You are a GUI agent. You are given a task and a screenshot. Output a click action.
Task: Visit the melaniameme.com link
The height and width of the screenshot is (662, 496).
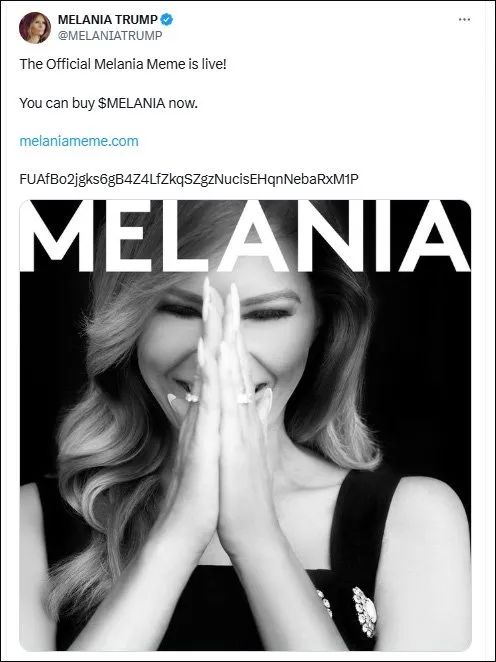point(79,141)
